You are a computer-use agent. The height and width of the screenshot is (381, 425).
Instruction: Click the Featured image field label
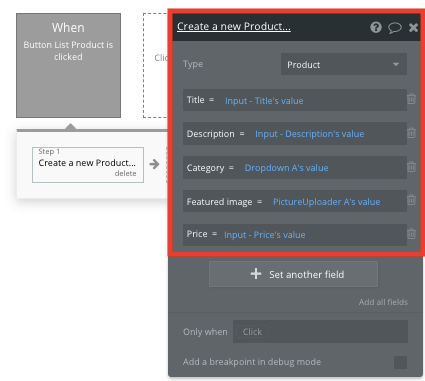(219, 202)
